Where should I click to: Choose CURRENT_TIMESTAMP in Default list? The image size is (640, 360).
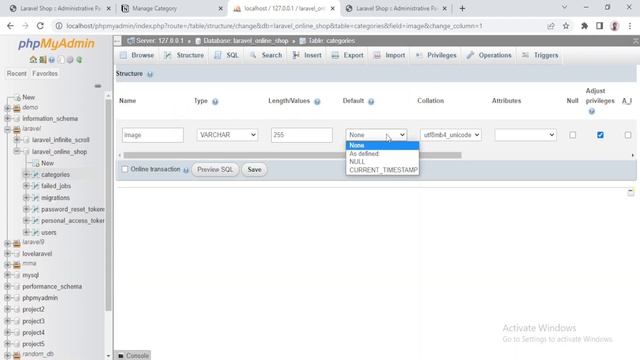click(x=382, y=170)
